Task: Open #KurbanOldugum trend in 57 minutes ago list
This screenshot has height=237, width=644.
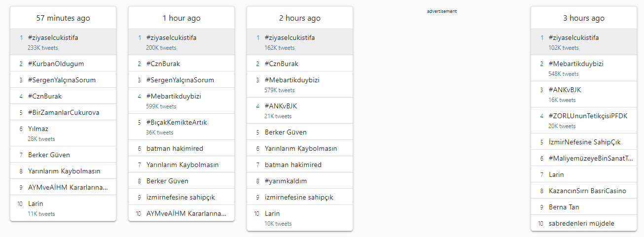Action: 56,64
